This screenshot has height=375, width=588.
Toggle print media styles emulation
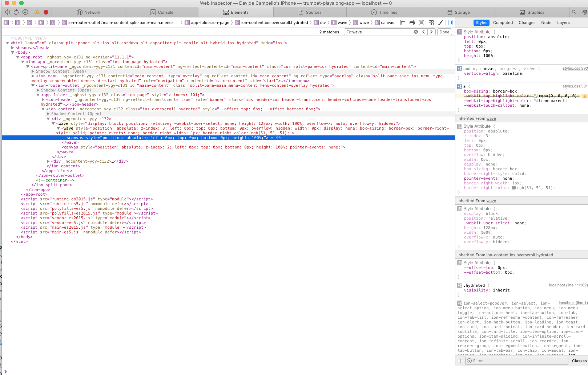(x=412, y=23)
